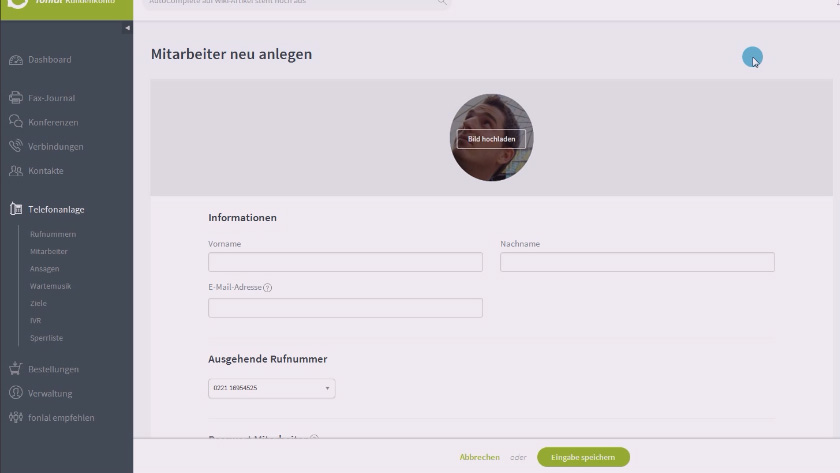Open Ziele submenu entry
840x473 pixels.
[x=39, y=303]
